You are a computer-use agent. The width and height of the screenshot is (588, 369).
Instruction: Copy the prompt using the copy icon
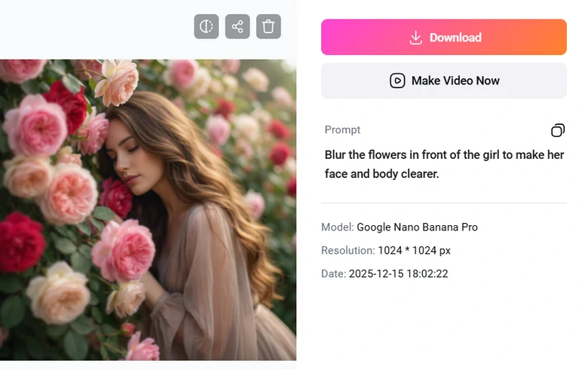pyautogui.click(x=557, y=130)
